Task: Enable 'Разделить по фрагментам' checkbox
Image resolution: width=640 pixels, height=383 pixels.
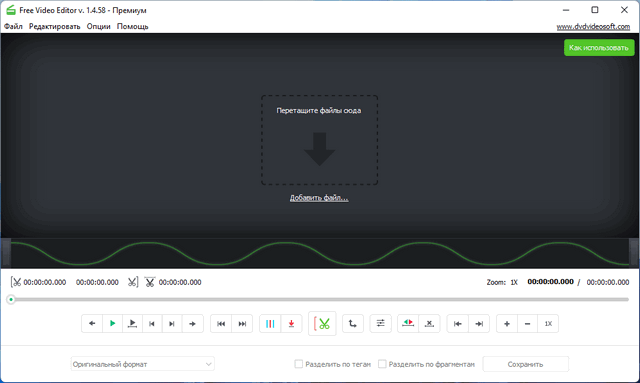Action: point(382,364)
